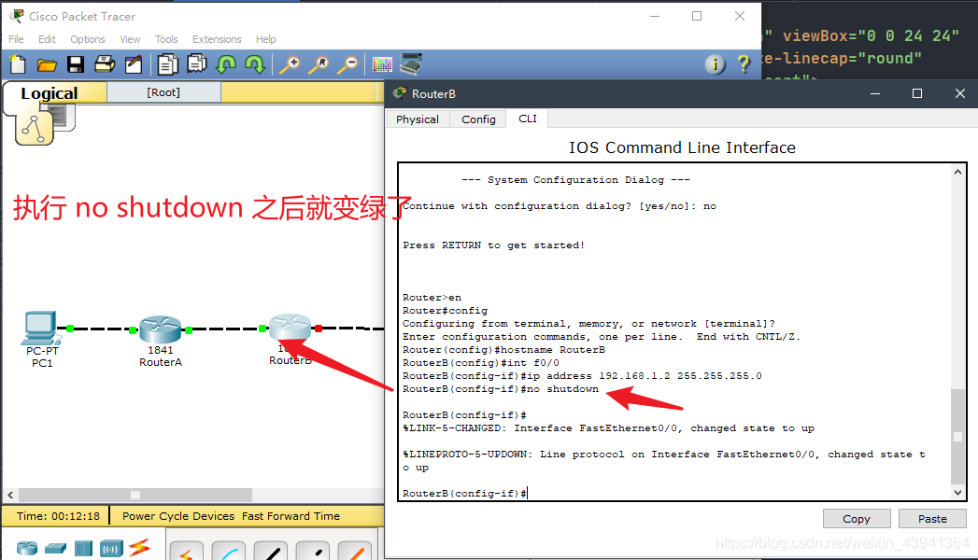Close the RouterB window
The image size is (978, 560).
[x=960, y=93]
